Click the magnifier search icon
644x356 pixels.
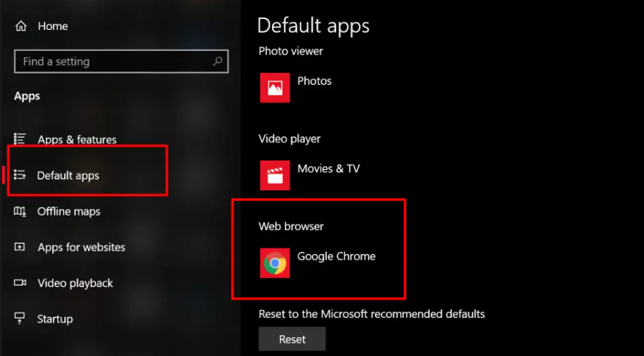(x=218, y=61)
